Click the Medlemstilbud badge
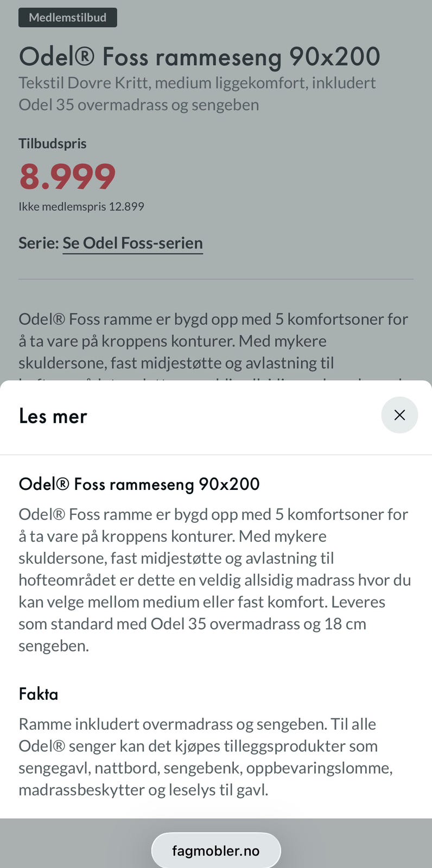The width and height of the screenshot is (432, 868). click(68, 17)
